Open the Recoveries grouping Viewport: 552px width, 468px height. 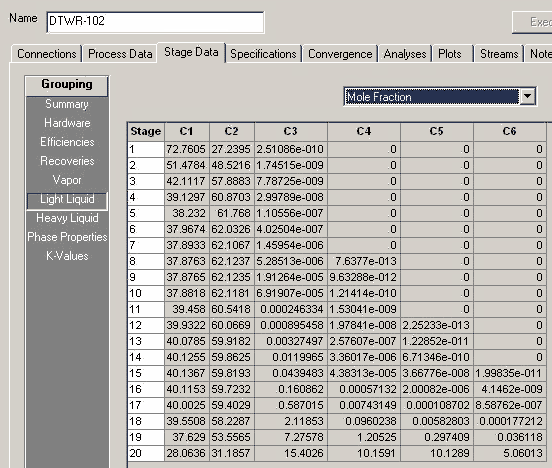pyautogui.click(x=67, y=161)
